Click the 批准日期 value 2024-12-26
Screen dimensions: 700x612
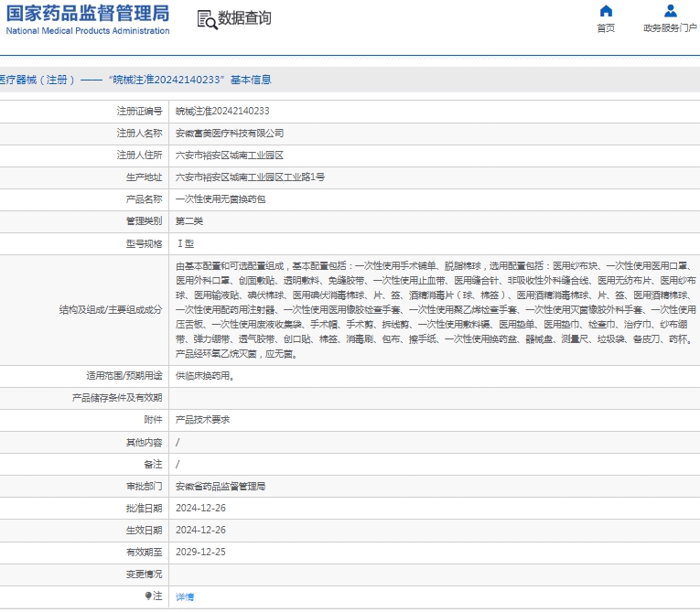pos(201,508)
